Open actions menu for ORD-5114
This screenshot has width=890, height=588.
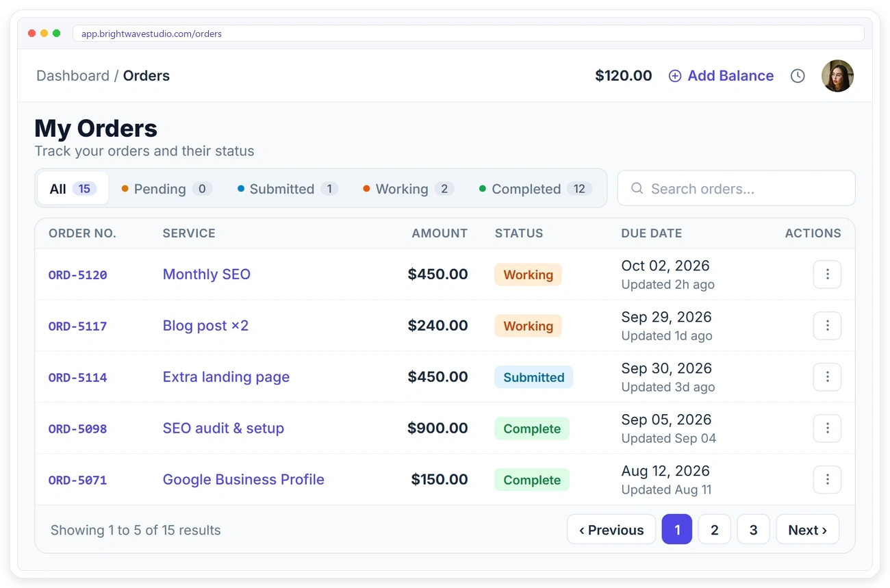827,377
